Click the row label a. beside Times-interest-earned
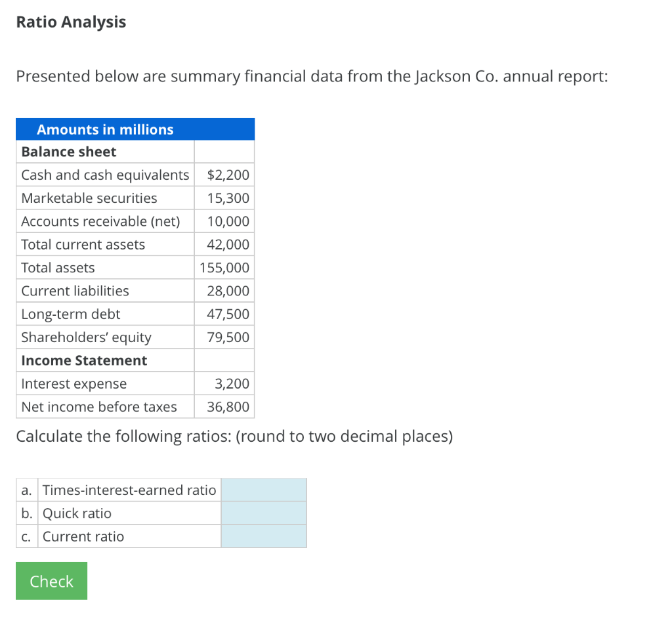The image size is (672, 623). coord(26,489)
